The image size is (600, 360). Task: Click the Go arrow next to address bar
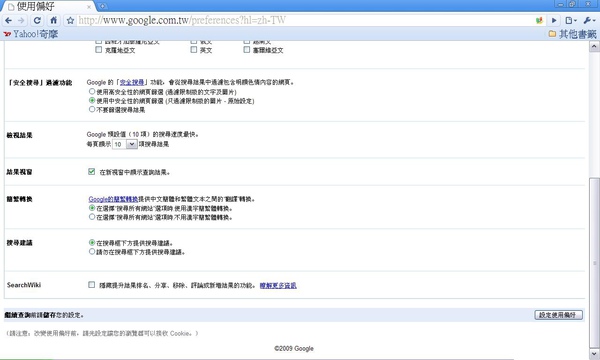click(x=554, y=21)
